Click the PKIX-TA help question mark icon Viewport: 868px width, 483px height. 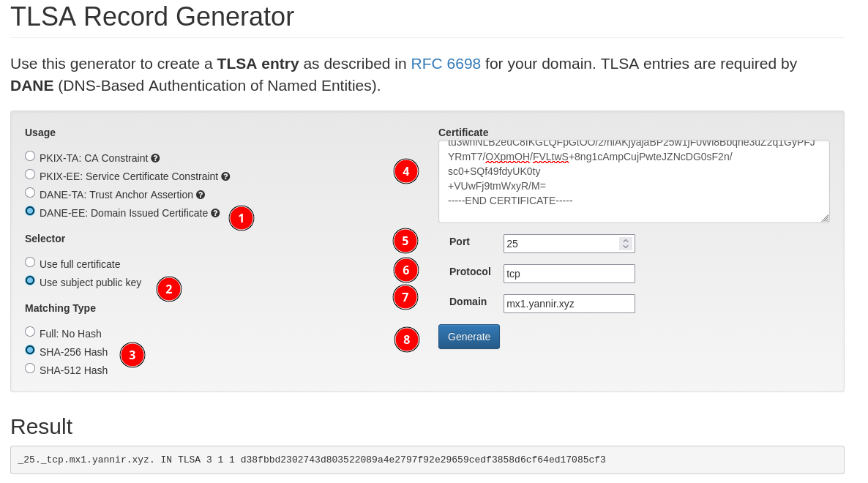[155, 158]
